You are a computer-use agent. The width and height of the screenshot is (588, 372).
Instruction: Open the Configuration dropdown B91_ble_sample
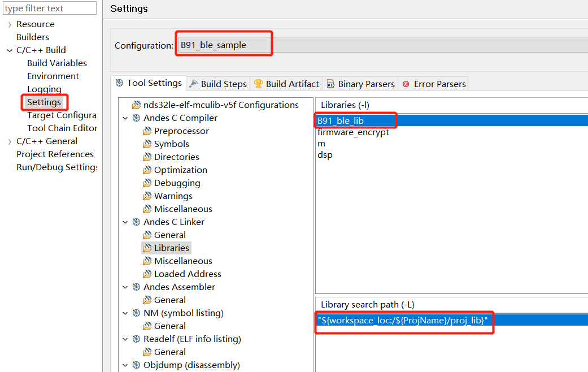coord(382,45)
